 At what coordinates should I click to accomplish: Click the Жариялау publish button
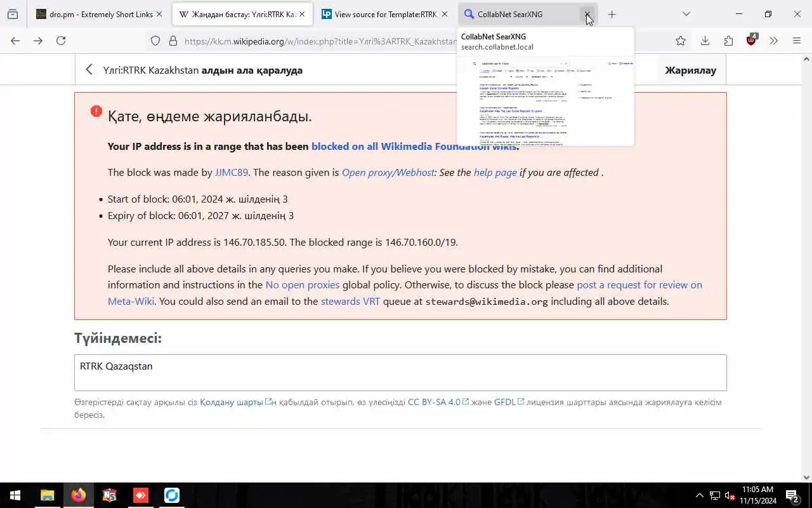(x=690, y=70)
